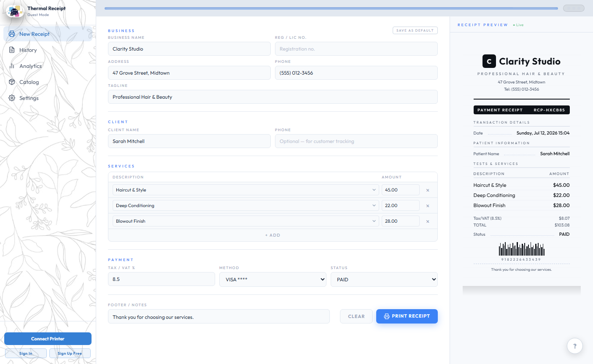Add a new service row
The width and height of the screenshot is (593, 364).
[272, 235]
